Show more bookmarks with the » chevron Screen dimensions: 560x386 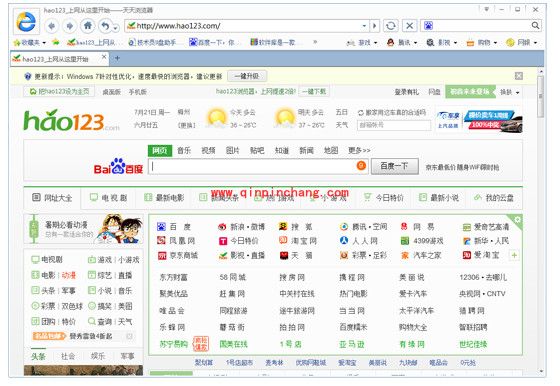315,42
